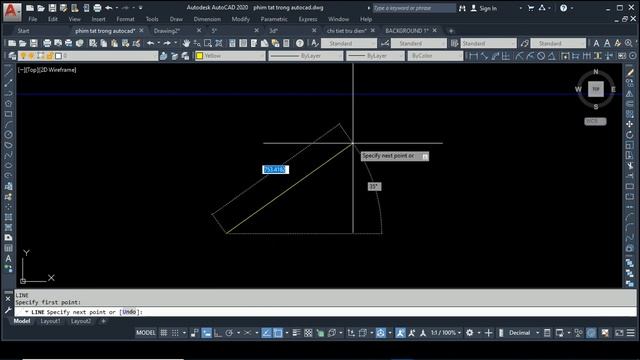
Task: Select the Rotate tool in Modify toolbar
Action: tap(630, 135)
